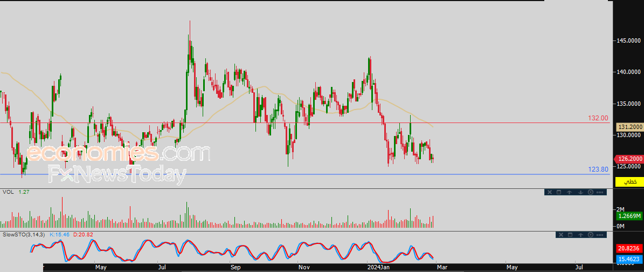Move the SlowSTO panel up
Screen dimensions: 644x272
coord(580,235)
